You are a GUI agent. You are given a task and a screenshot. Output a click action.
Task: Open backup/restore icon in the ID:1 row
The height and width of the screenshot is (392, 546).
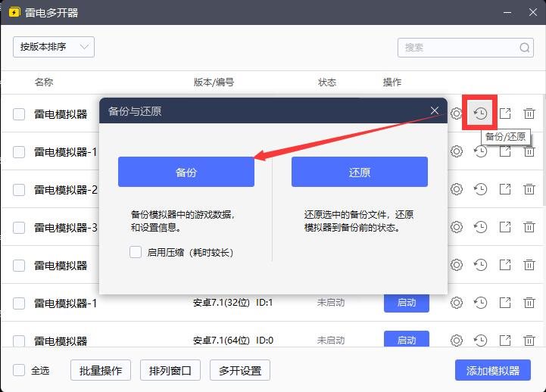click(x=480, y=303)
